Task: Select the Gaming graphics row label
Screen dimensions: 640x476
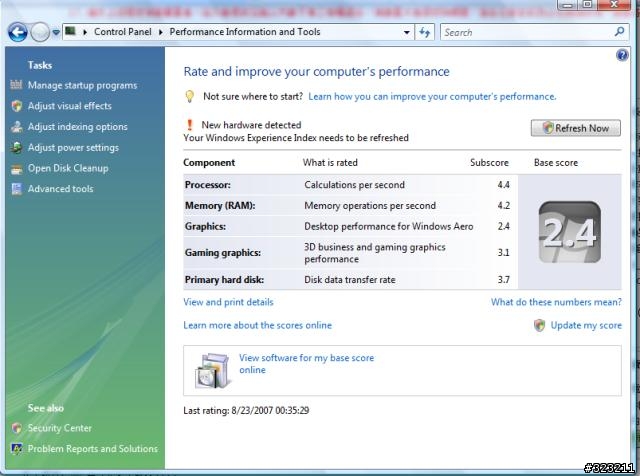Action: tap(223, 253)
